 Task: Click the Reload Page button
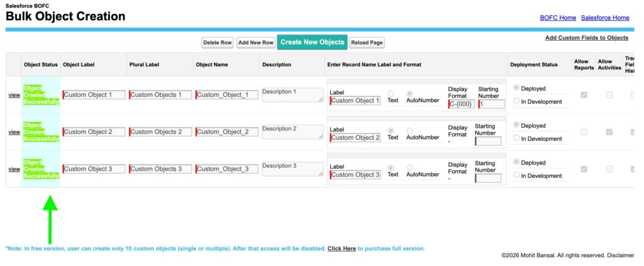[x=367, y=43]
